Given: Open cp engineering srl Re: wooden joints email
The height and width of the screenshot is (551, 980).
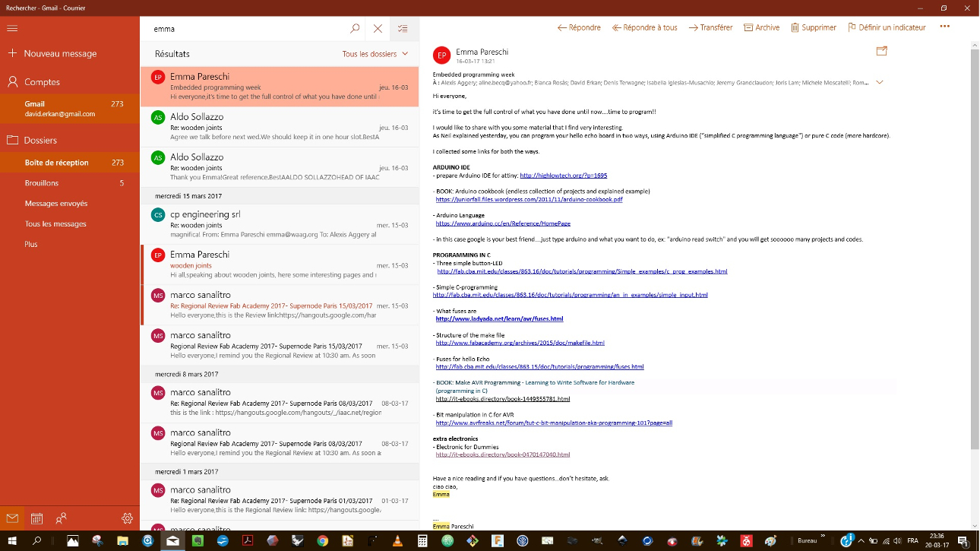Looking at the screenshot, I should tap(280, 224).
